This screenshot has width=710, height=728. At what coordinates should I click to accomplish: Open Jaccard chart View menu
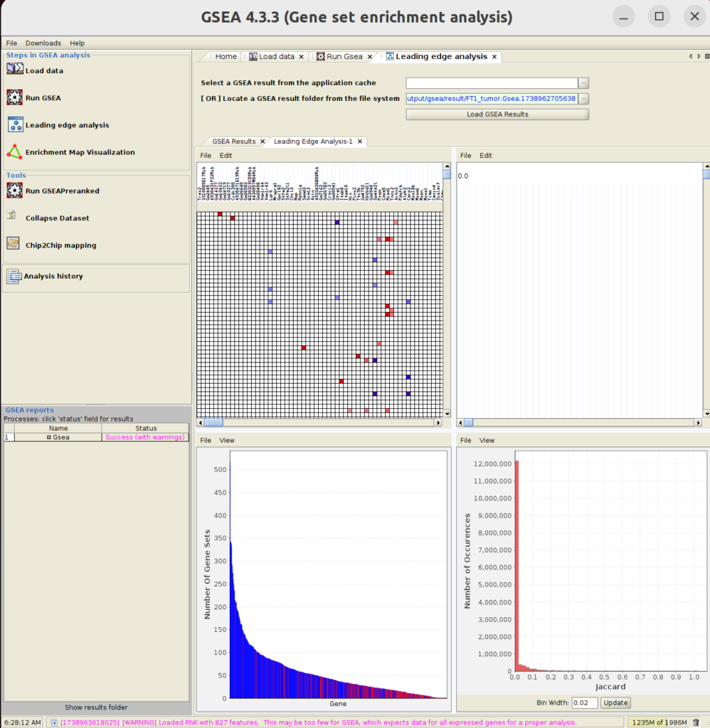[487, 440]
